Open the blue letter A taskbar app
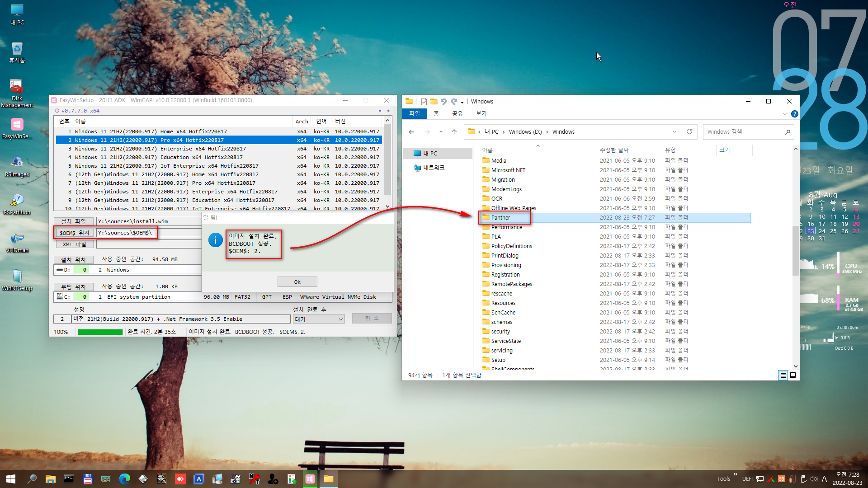This screenshot has height=488, width=868. (x=198, y=479)
